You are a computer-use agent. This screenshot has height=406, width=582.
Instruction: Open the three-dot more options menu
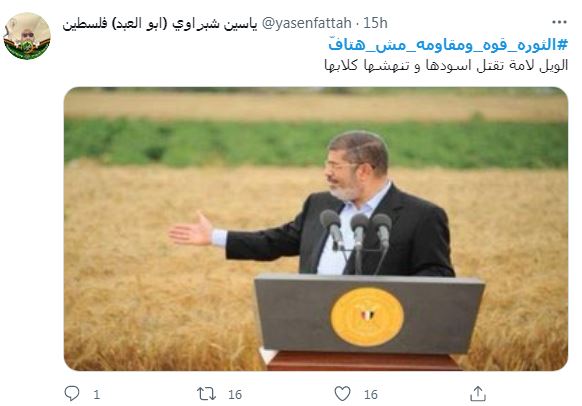(x=559, y=23)
